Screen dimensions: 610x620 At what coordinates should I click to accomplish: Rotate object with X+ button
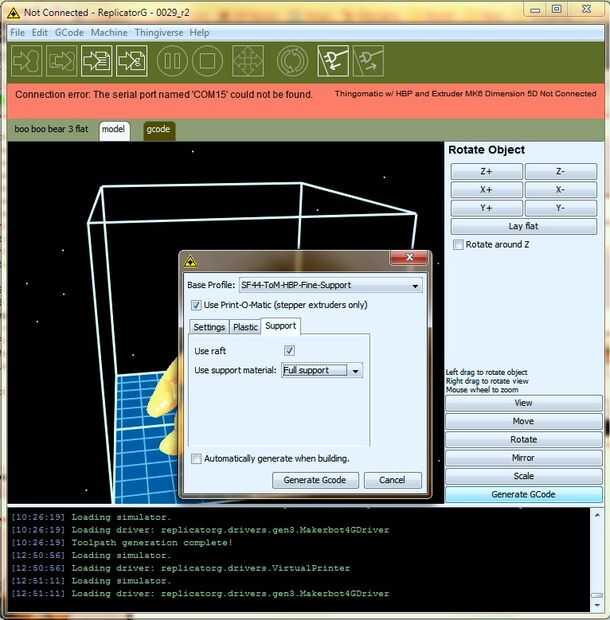coord(486,190)
